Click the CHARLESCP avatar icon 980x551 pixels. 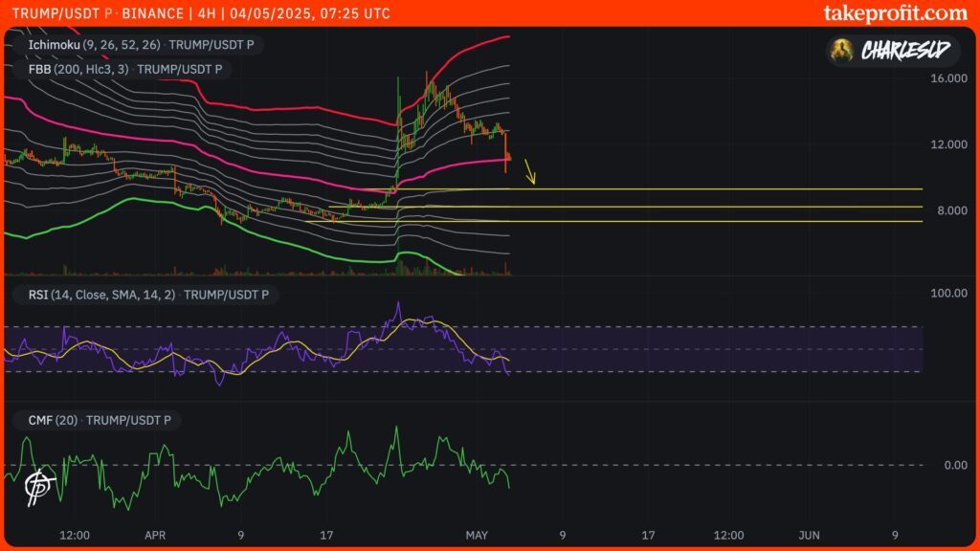pyautogui.click(x=842, y=50)
